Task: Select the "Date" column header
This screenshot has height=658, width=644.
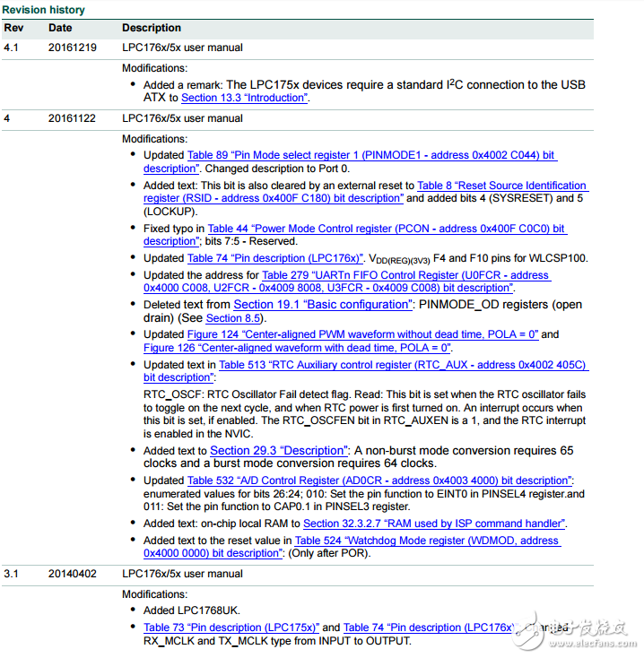Action: 61,28
